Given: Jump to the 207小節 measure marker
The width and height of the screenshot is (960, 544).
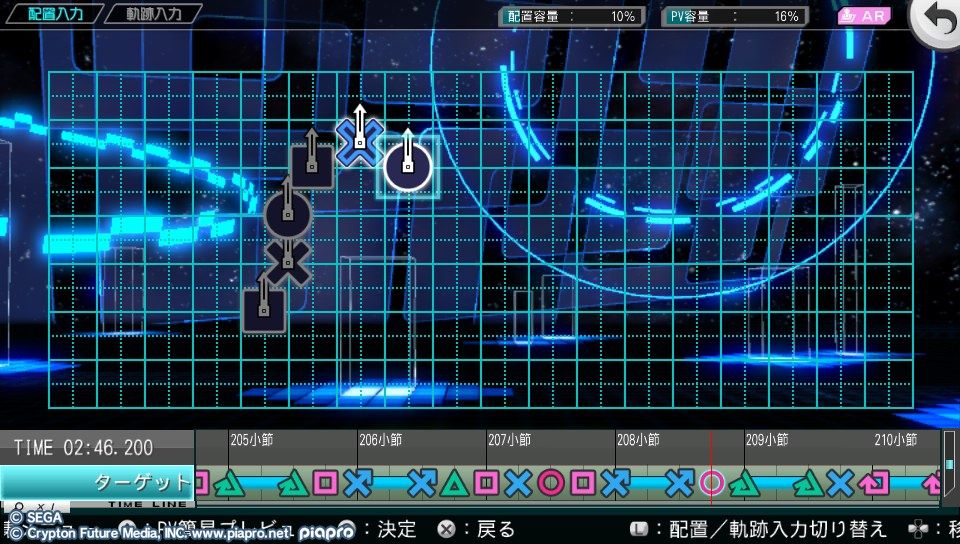Looking at the screenshot, I should 509,439.
